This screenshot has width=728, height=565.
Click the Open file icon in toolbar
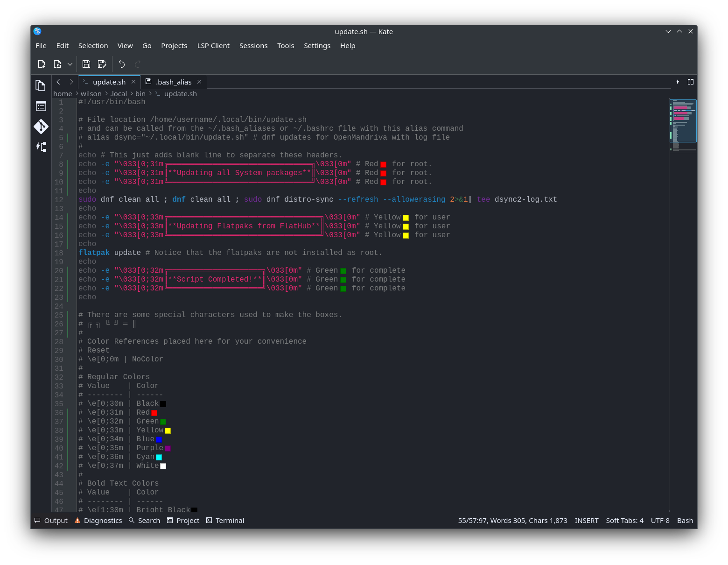[57, 64]
